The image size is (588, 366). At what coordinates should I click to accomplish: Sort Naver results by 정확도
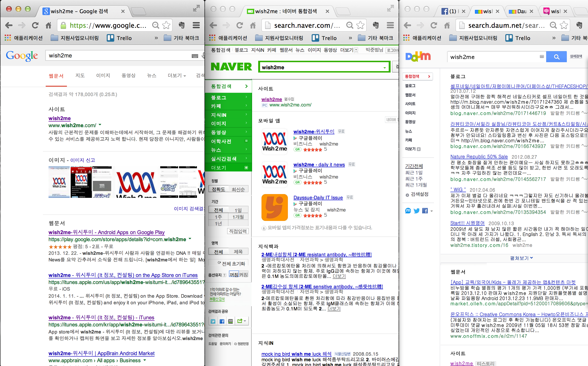(218, 189)
